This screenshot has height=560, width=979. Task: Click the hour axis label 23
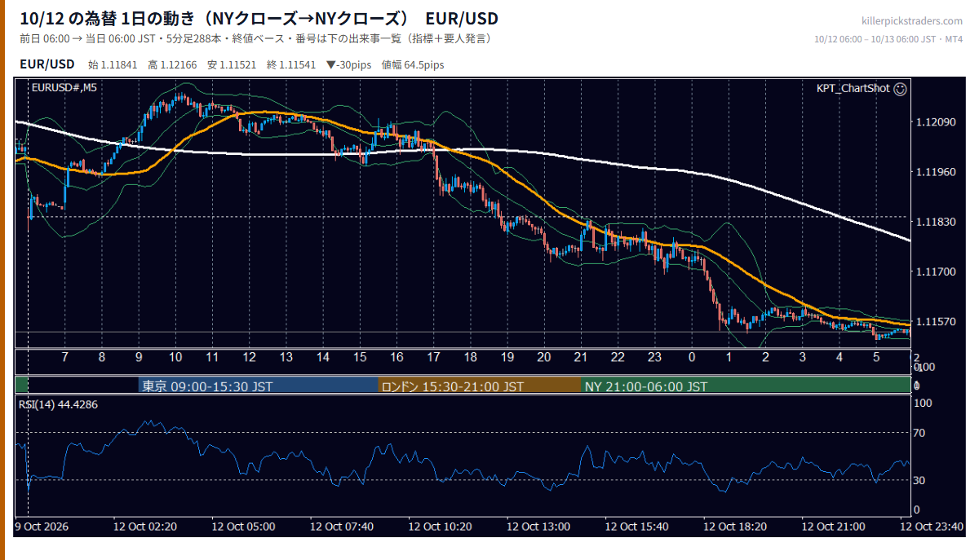[x=655, y=357]
